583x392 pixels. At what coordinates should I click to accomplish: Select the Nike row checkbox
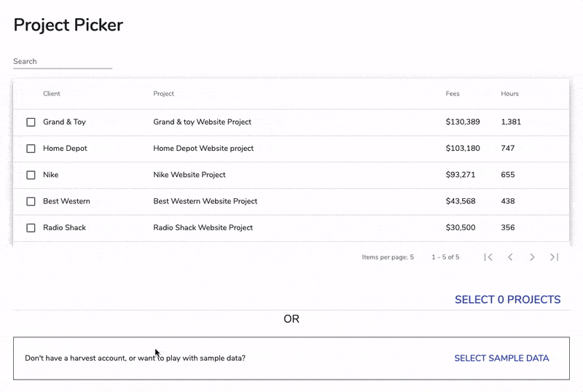tap(31, 175)
